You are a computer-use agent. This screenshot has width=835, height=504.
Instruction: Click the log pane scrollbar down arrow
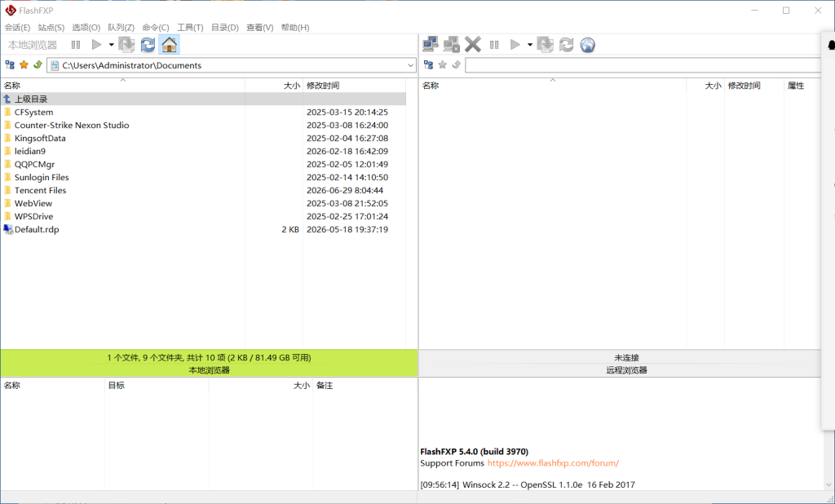(828, 484)
